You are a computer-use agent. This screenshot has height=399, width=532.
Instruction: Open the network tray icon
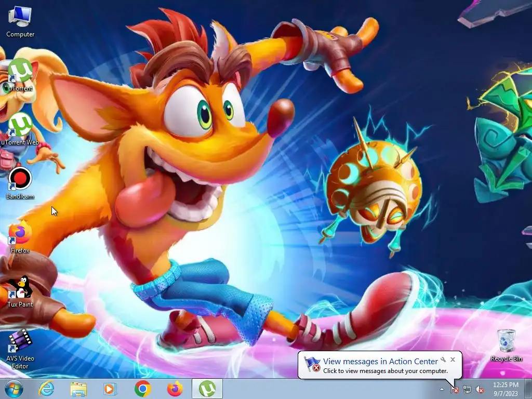[x=467, y=390]
